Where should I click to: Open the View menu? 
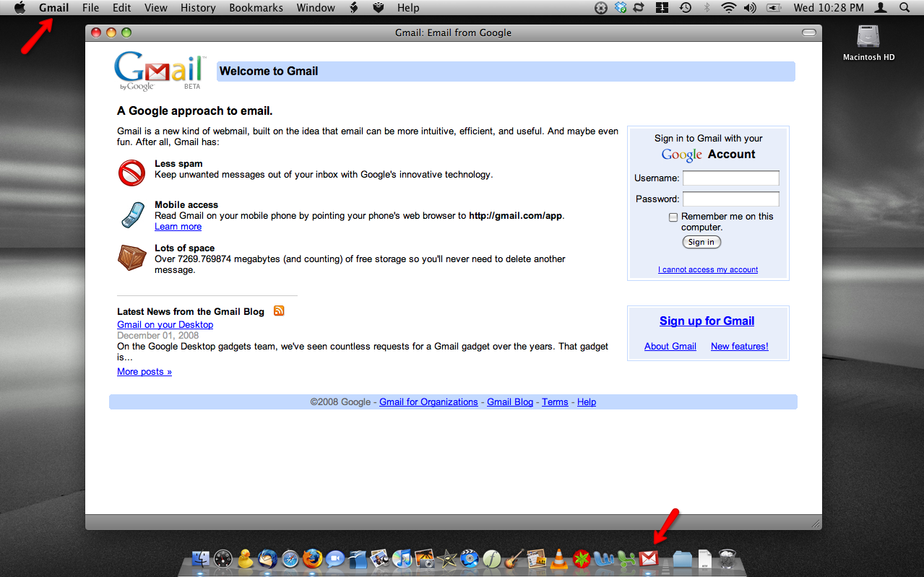(x=156, y=7)
